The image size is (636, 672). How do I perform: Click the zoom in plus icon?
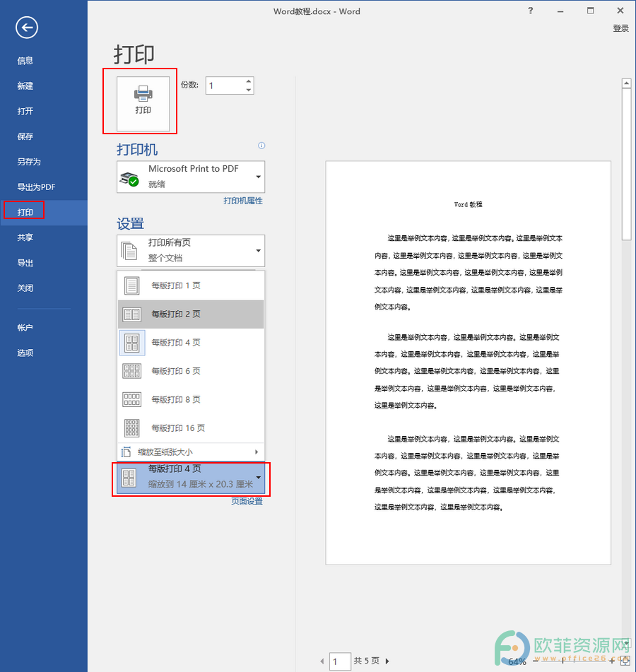pyautogui.click(x=611, y=661)
